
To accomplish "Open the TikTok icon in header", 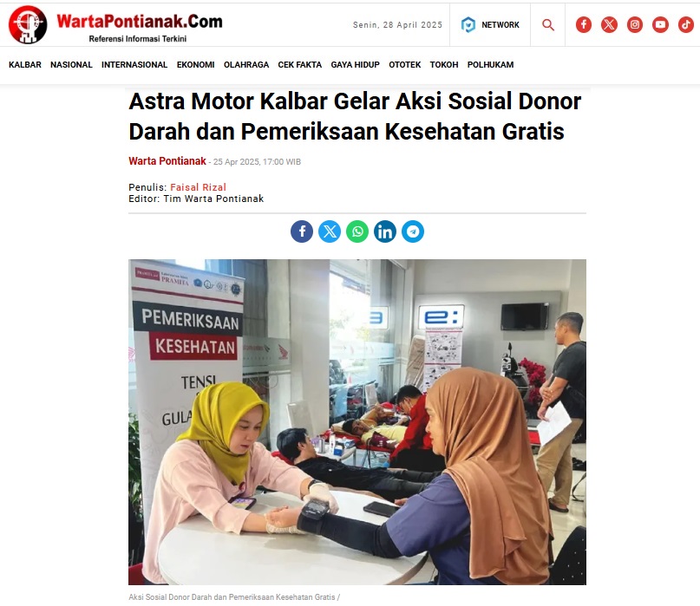I will (686, 24).
